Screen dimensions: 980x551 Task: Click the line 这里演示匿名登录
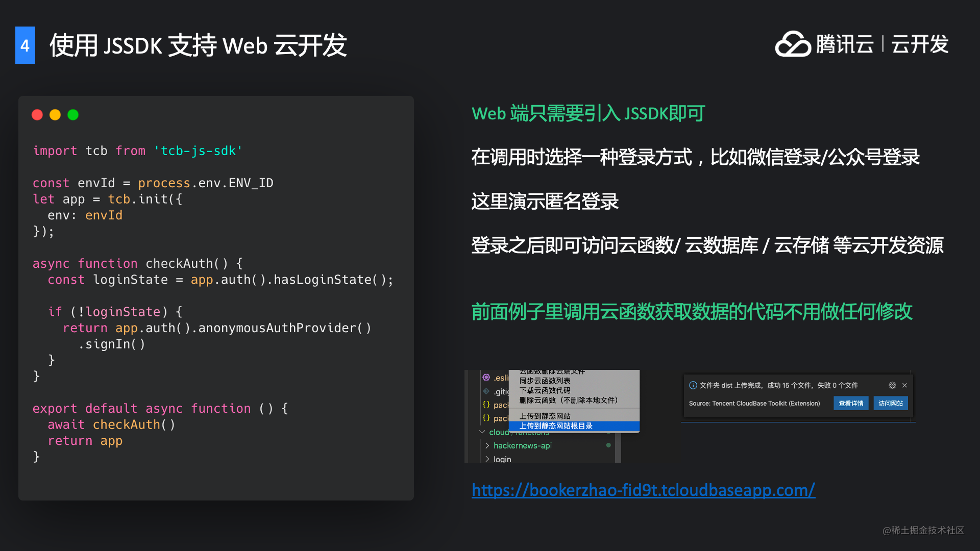(x=545, y=202)
